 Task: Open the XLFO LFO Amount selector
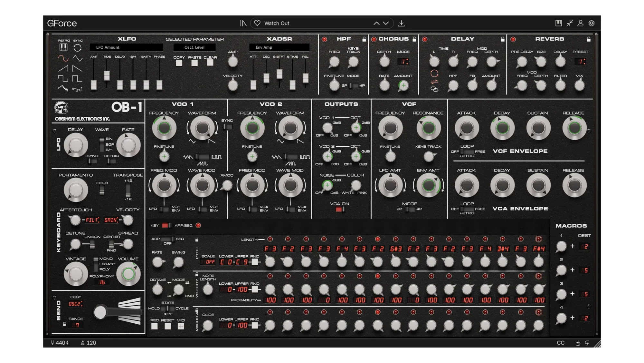coord(126,47)
